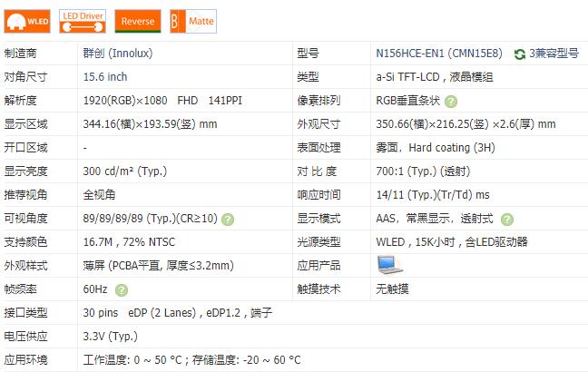This screenshot has width=588, height=372.
Task: Click the WLED backlight badge icon
Action: [27, 22]
